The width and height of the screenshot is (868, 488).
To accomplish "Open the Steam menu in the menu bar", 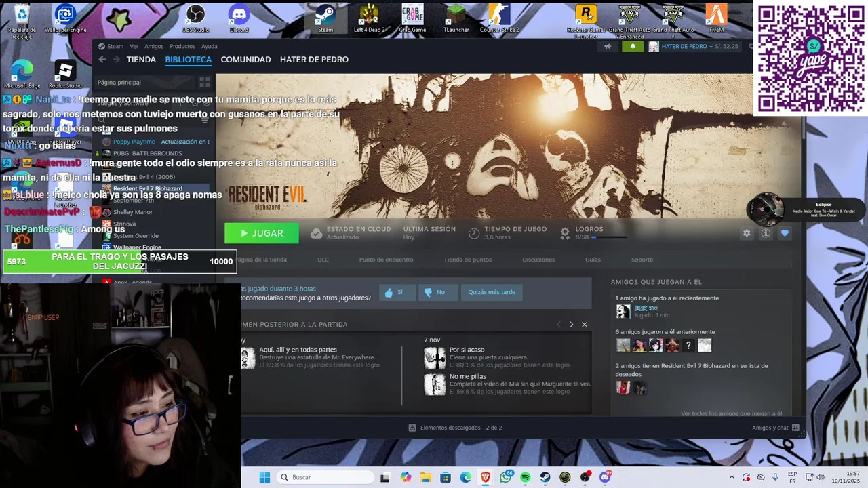I will tap(111, 46).
